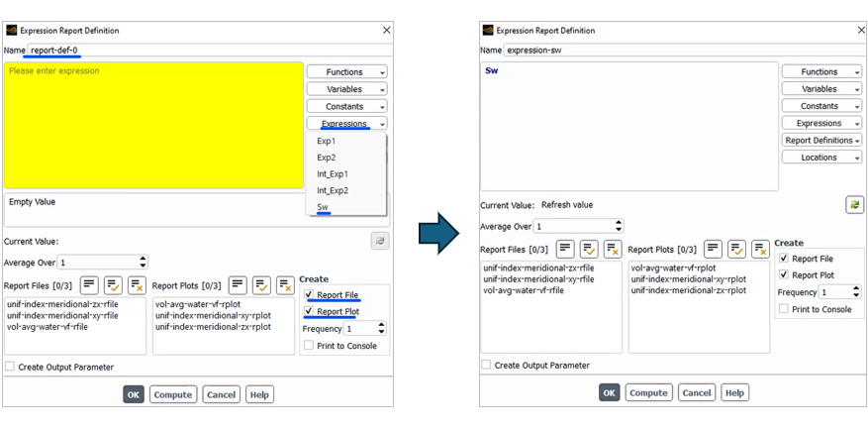Select unif-index-meridional-xy-rfile in right dialog list

538,278
